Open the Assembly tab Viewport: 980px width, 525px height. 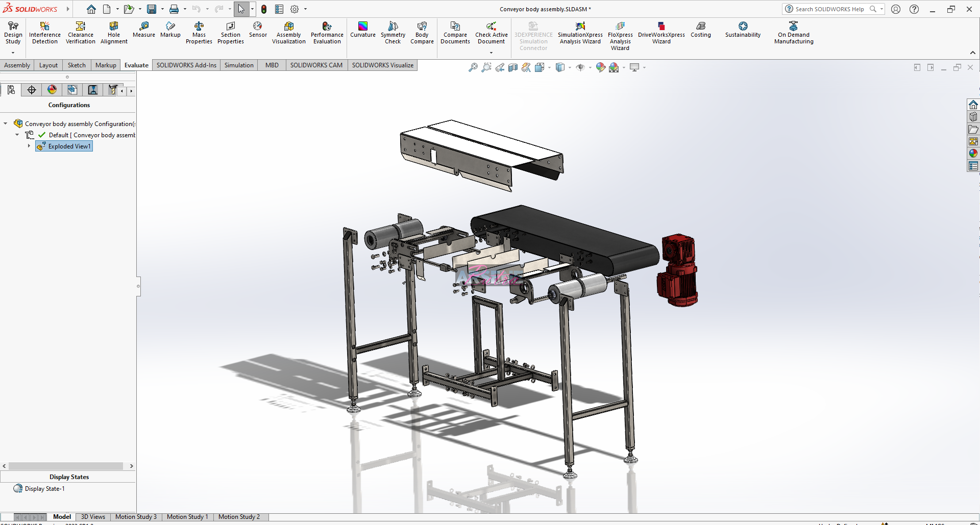click(17, 65)
